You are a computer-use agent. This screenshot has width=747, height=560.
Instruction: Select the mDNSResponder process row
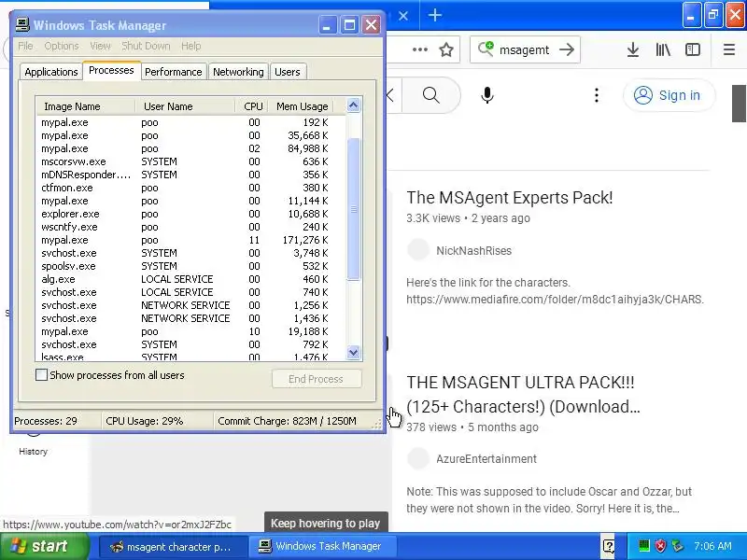(190, 175)
